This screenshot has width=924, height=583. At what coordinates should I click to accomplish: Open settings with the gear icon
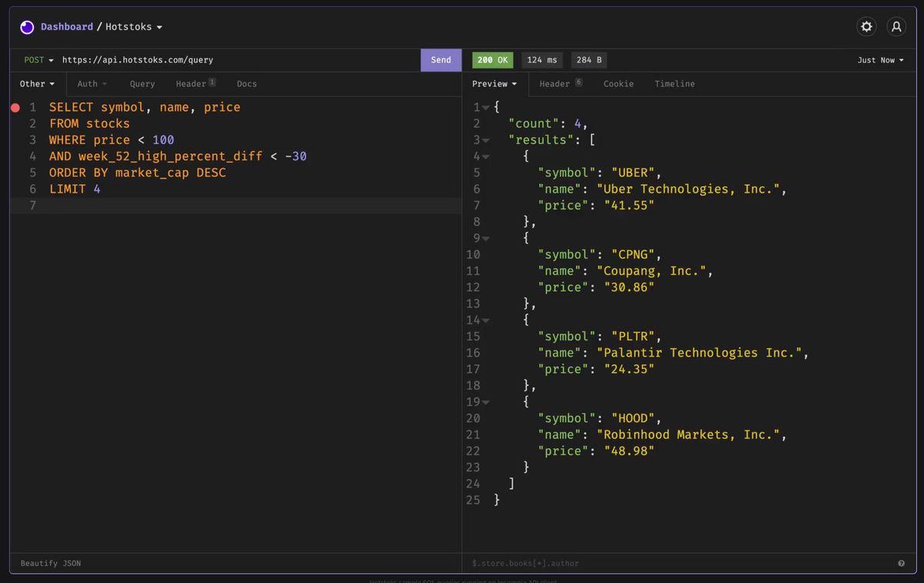(x=867, y=27)
